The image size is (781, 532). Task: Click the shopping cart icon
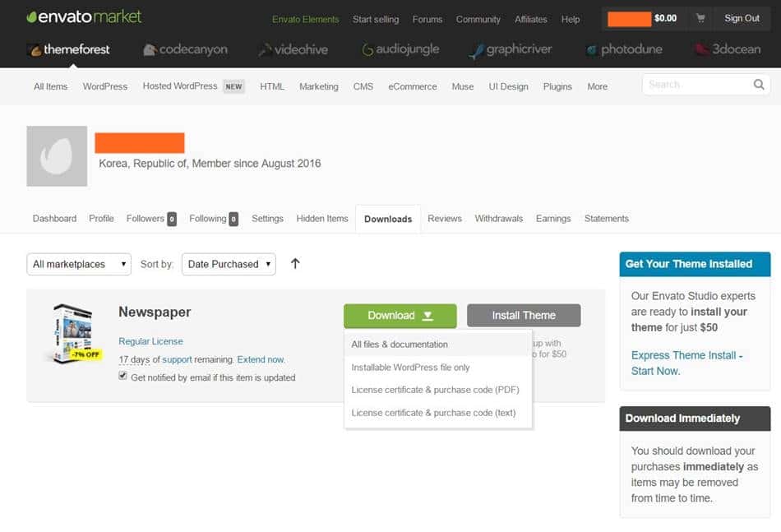click(x=700, y=18)
